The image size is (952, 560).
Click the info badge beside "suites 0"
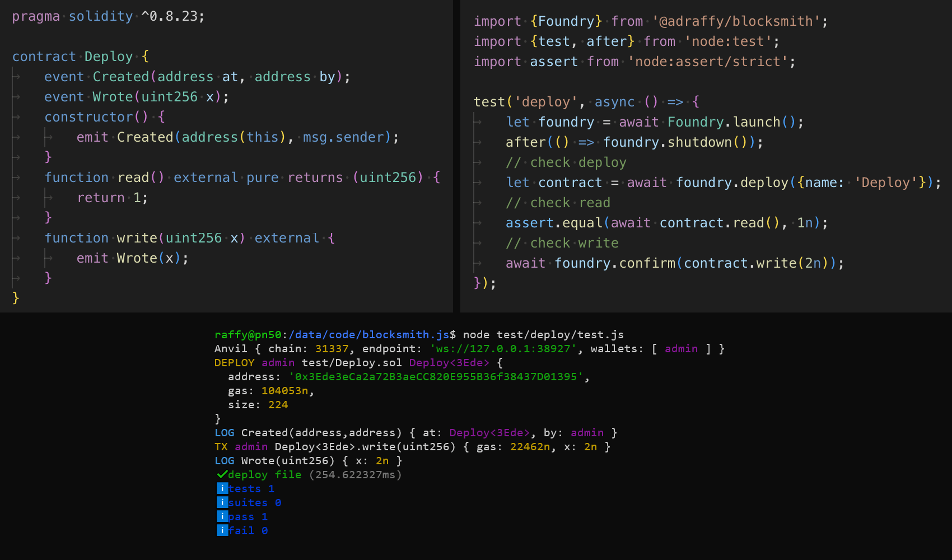(222, 502)
